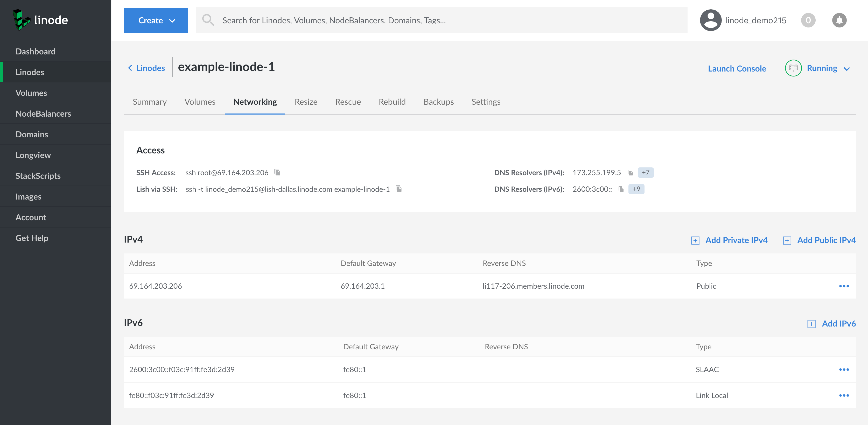
Task: Select the gateway 69.164.203.1 cell
Action: click(x=362, y=286)
